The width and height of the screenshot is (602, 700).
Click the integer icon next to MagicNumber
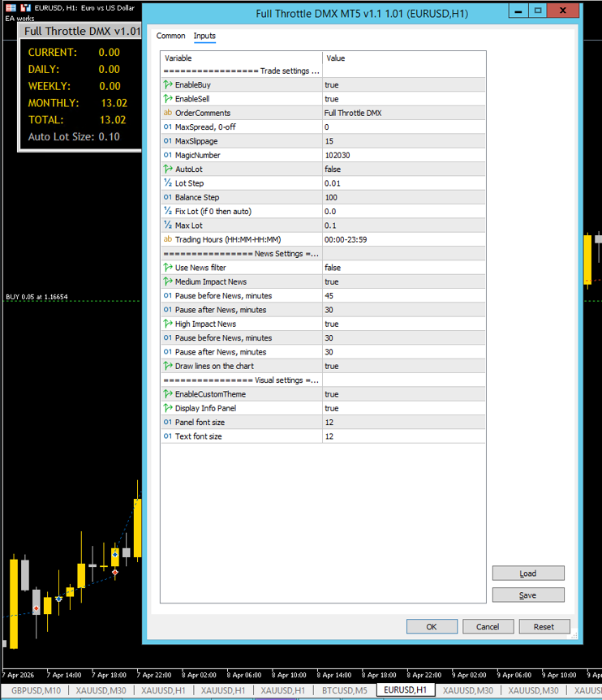(168, 156)
